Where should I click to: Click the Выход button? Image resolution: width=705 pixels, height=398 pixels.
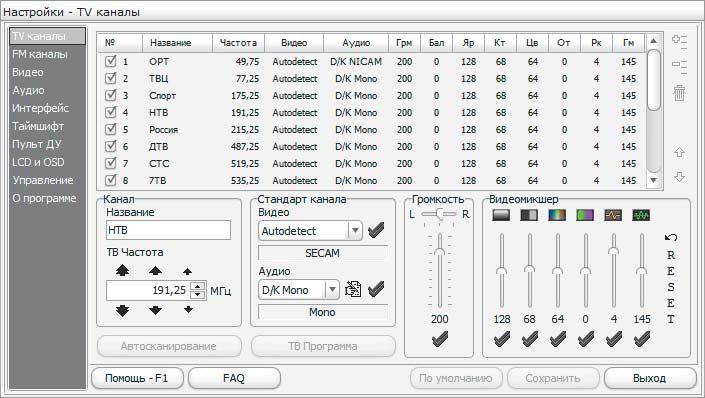pyautogui.click(x=650, y=378)
